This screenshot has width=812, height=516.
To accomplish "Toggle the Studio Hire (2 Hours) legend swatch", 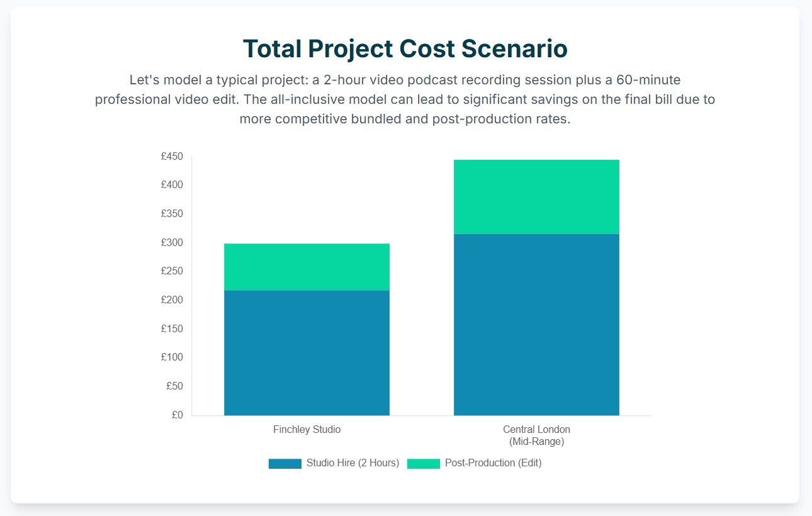I will pos(285,464).
